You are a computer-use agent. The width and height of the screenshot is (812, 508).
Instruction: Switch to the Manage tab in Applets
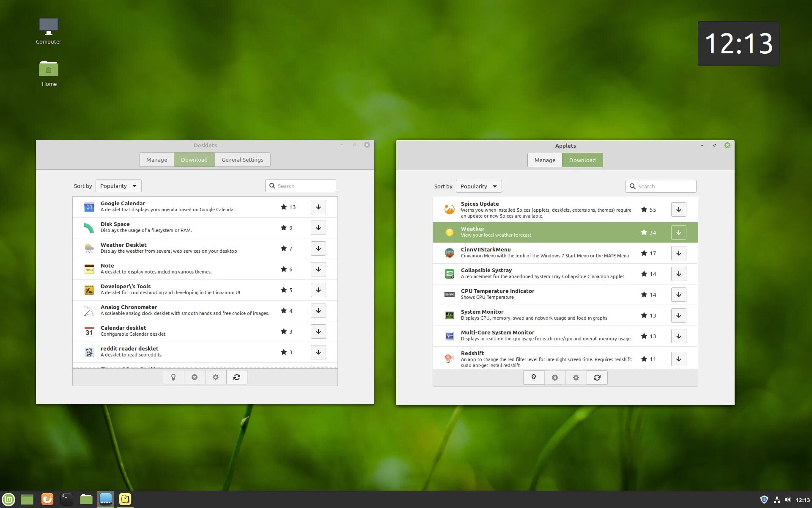[x=545, y=160]
